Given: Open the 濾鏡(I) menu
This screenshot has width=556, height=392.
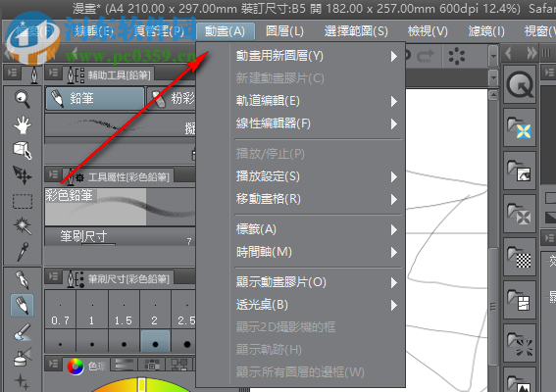Looking at the screenshot, I should [x=486, y=31].
